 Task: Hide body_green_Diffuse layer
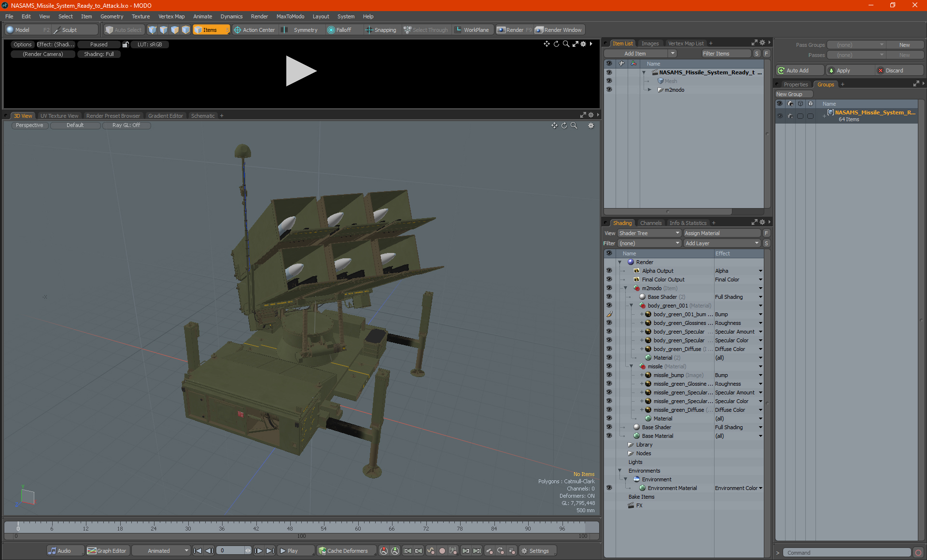609,349
